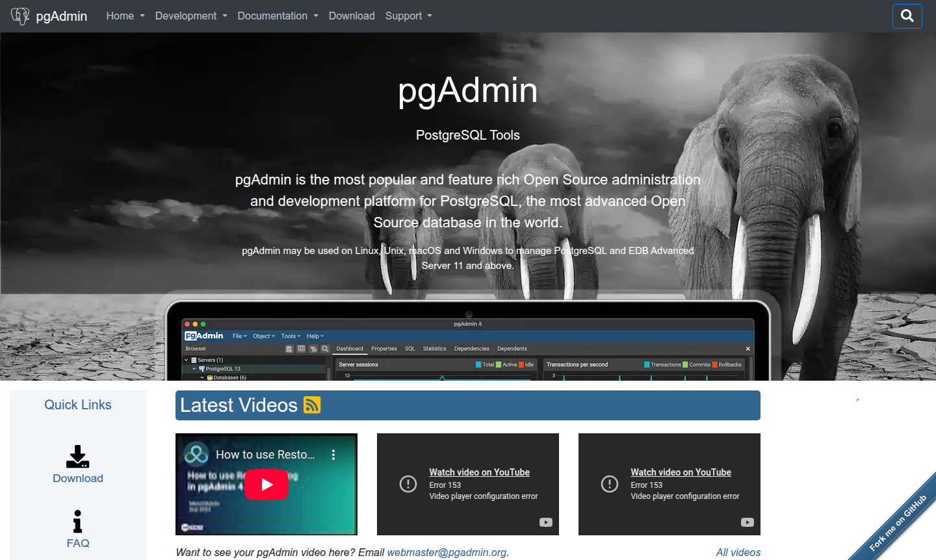
Task: Click the pgAdmin elephant logo icon
Action: tap(20, 16)
